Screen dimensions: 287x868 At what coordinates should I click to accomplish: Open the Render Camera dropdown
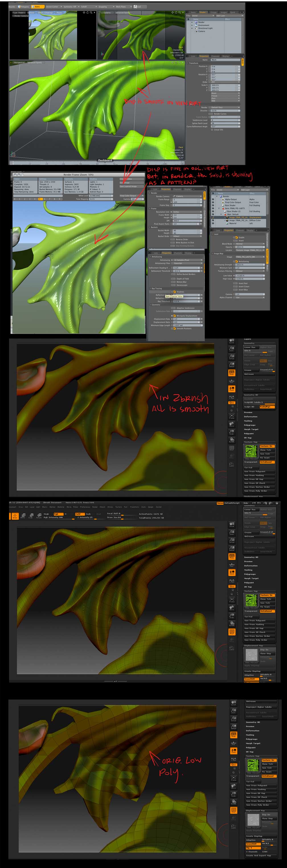click(x=188, y=196)
